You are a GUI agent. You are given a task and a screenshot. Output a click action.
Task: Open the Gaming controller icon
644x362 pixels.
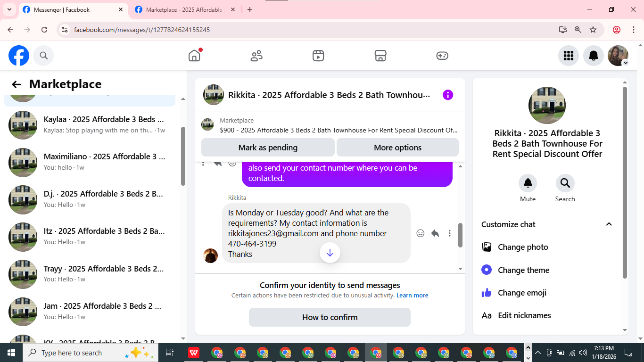(x=442, y=56)
